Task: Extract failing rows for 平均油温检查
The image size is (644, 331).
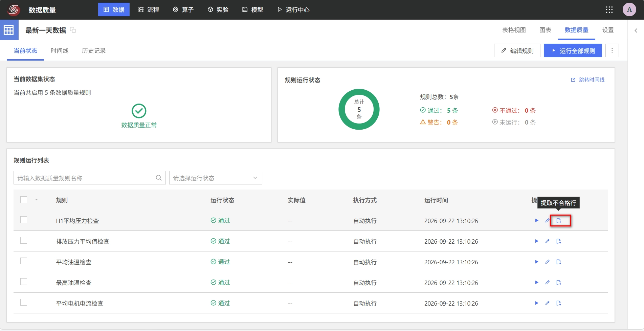Action: pyautogui.click(x=559, y=262)
